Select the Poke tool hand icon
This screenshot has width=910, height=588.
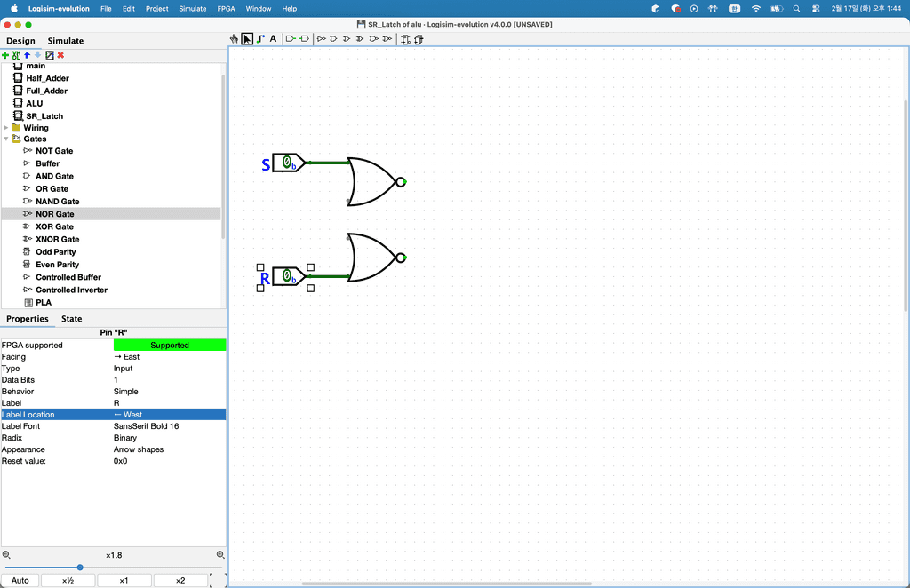(x=234, y=39)
